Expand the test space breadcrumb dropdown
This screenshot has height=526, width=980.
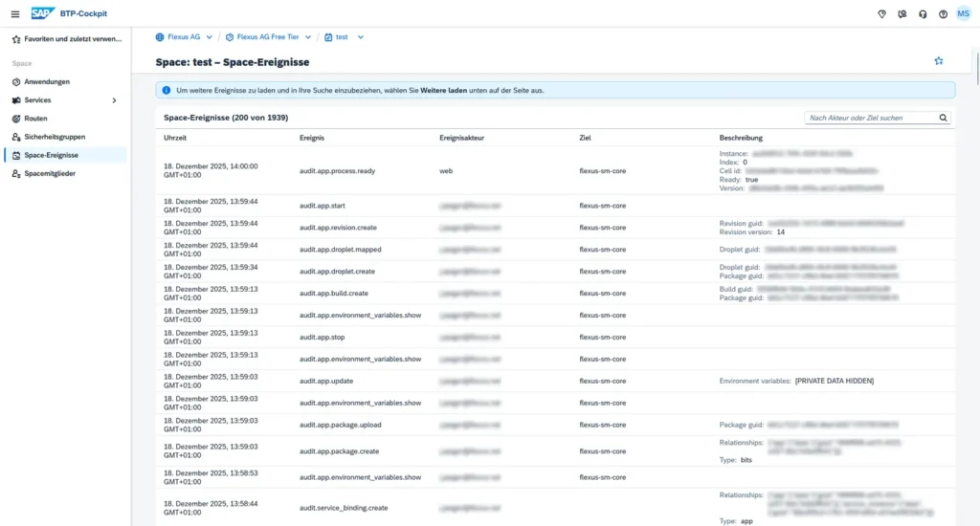[x=361, y=37]
